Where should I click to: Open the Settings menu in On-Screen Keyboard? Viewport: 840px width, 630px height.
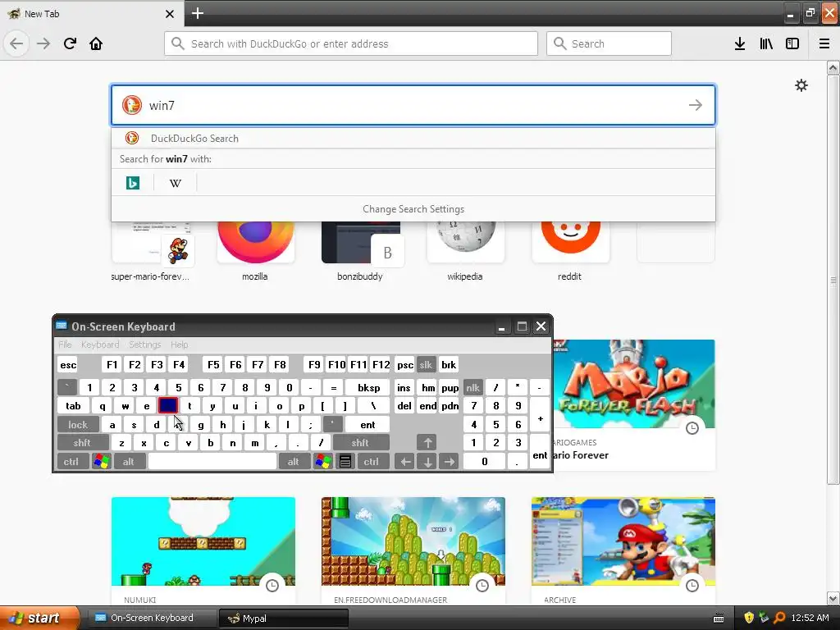coord(144,345)
